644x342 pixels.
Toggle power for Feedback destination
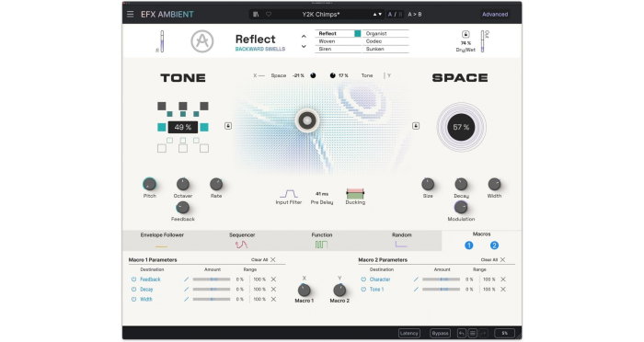click(x=134, y=279)
